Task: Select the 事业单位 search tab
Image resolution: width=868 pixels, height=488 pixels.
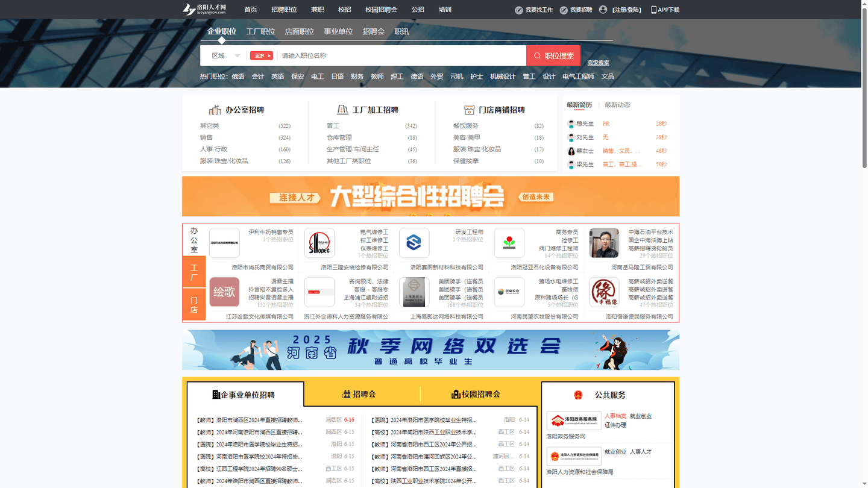Action: [338, 31]
